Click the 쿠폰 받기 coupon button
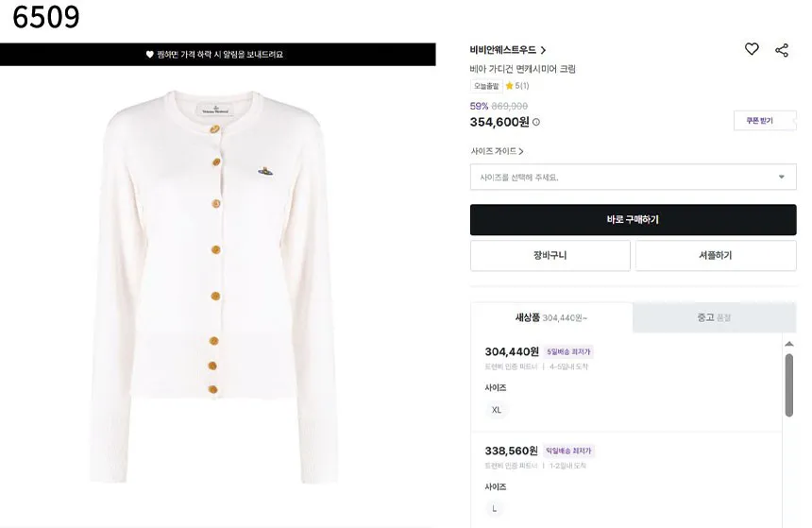This screenshot has width=812, height=528. 765,121
